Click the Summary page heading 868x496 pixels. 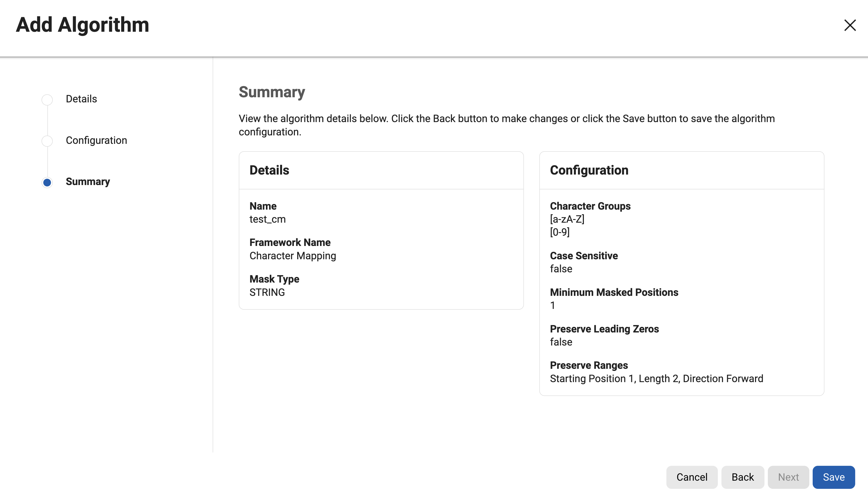pyautogui.click(x=272, y=92)
